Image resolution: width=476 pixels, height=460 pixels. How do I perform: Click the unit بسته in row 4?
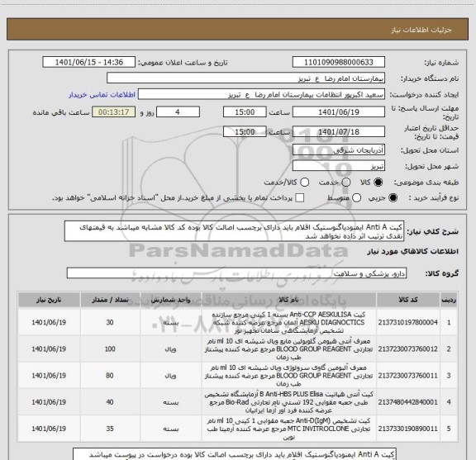point(170,402)
